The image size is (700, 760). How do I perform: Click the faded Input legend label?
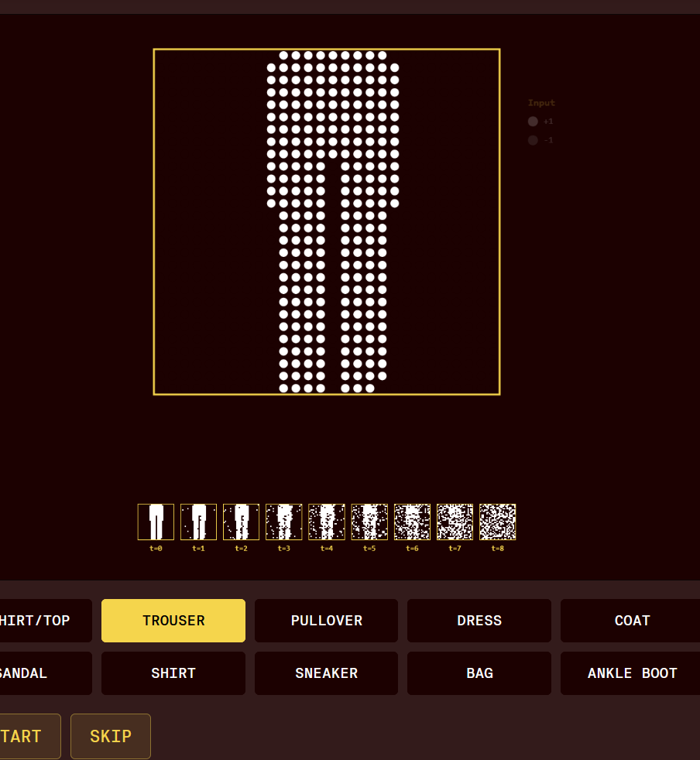541,103
